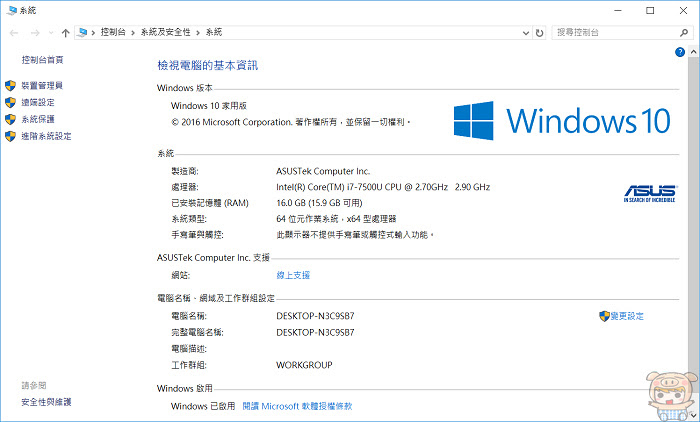
Task: Click scrollbar up arrow
Action: tap(693, 52)
